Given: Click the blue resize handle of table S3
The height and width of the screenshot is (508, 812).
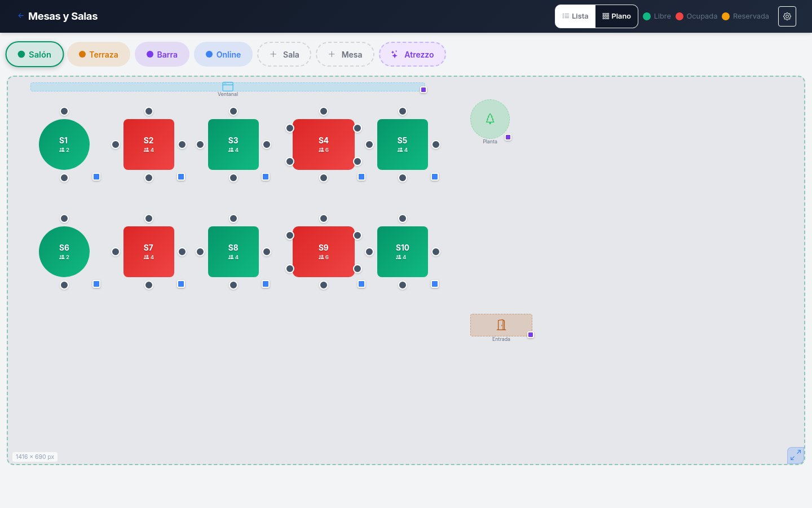Looking at the screenshot, I should [266, 177].
